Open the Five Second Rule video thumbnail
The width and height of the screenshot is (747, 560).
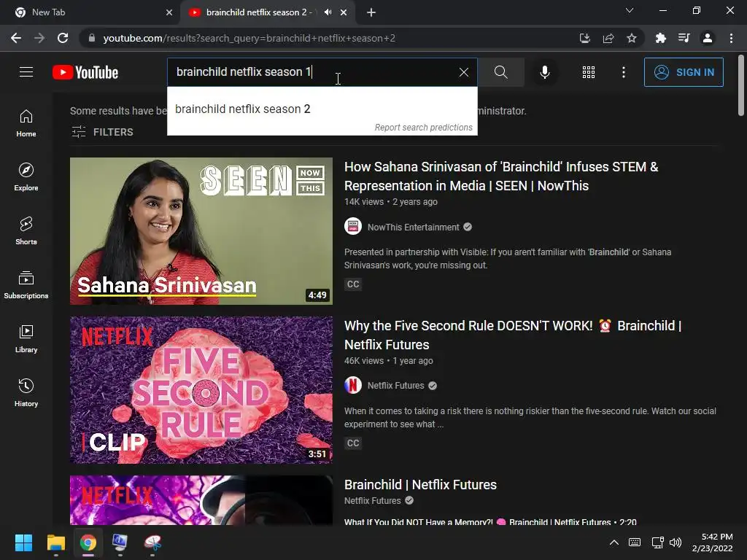201,390
